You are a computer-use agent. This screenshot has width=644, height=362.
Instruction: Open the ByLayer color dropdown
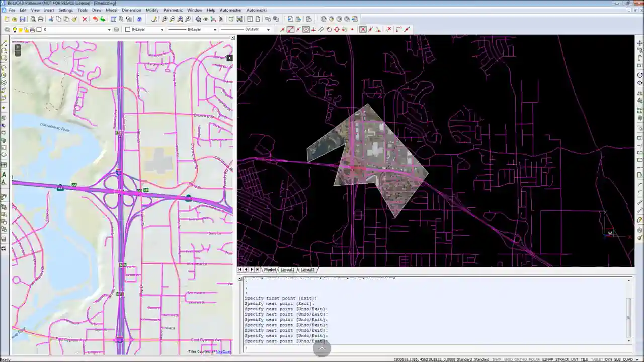162,29
